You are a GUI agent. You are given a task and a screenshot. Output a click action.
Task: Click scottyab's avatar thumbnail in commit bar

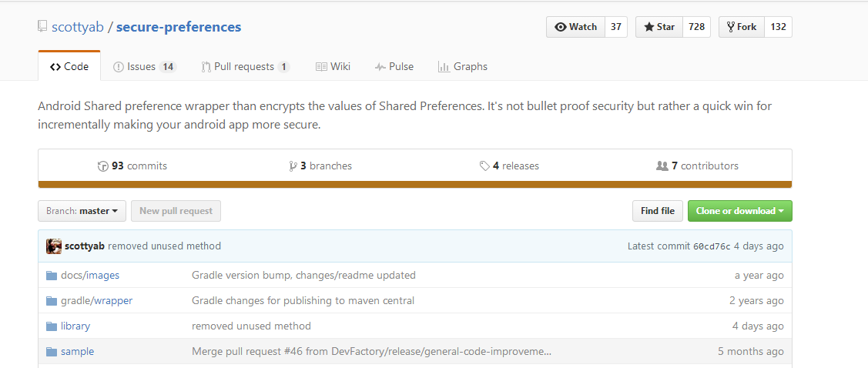click(x=54, y=246)
